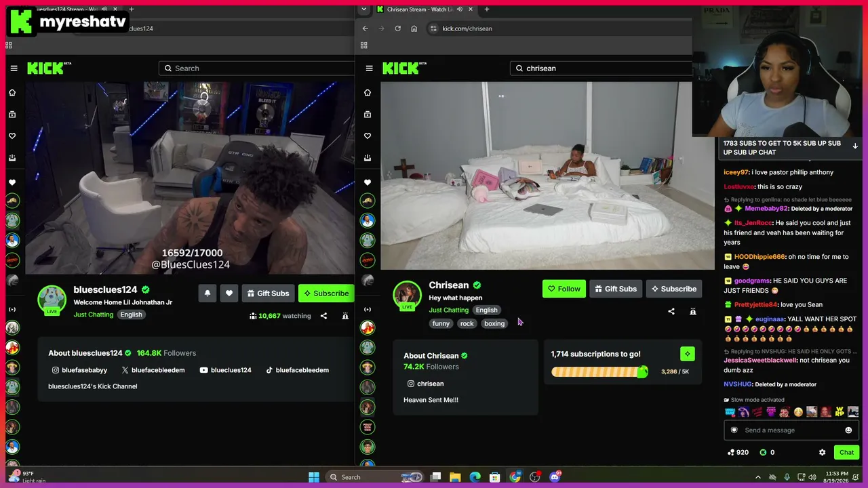This screenshot has height=488, width=868.
Task: Click chat username HOODhippie666
Action: 759,257
